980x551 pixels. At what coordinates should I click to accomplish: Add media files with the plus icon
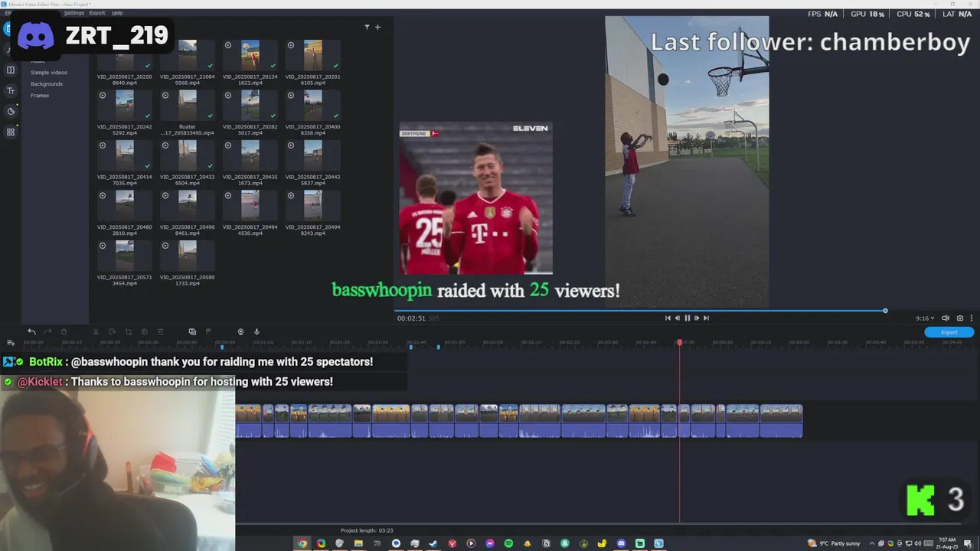click(377, 27)
